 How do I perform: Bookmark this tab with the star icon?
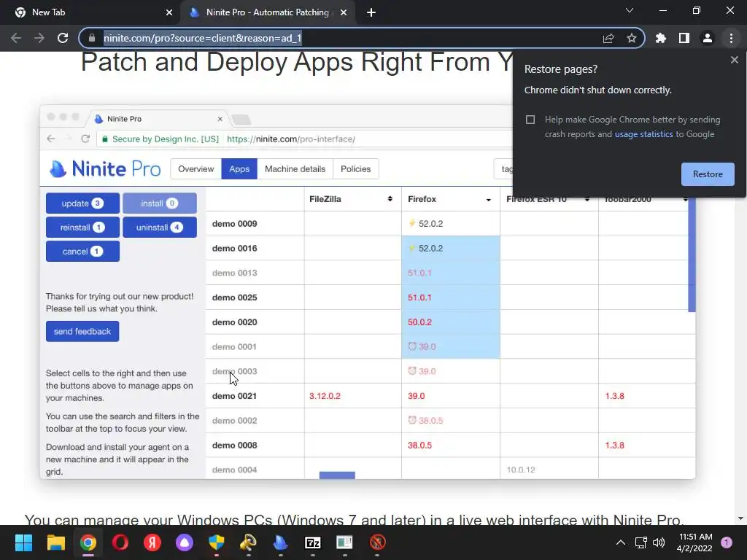632,38
